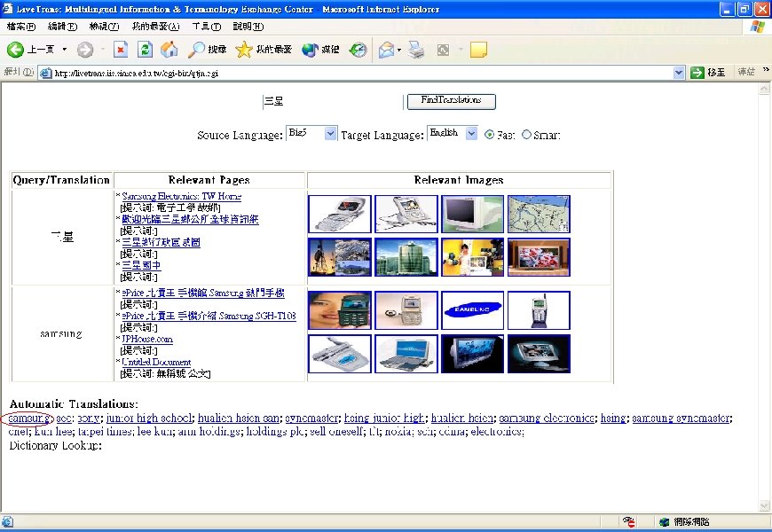Click the yellow note toolbar icon
This screenshot has height=532, width=772.
(478, 50)
